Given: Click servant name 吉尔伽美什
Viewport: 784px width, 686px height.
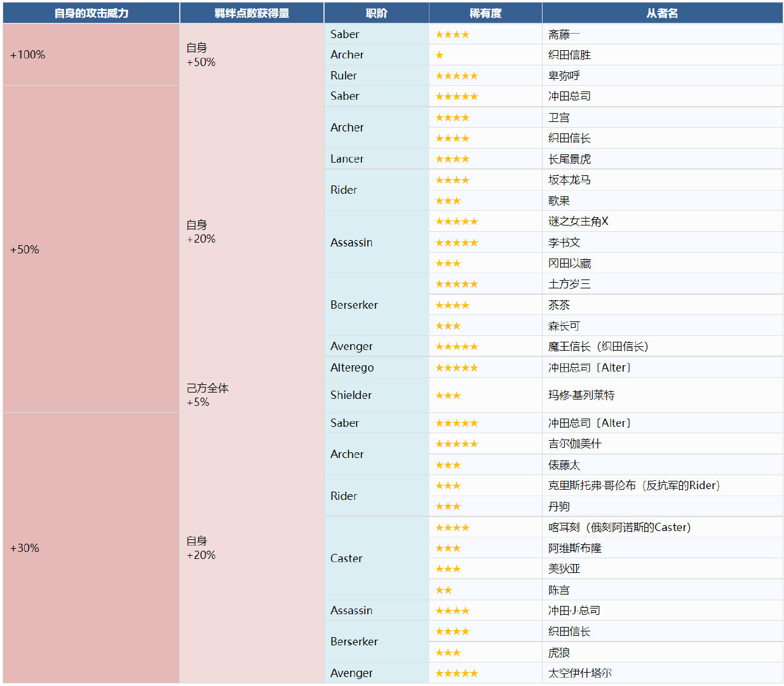Looking at the screenshot, I should (574, 443).
